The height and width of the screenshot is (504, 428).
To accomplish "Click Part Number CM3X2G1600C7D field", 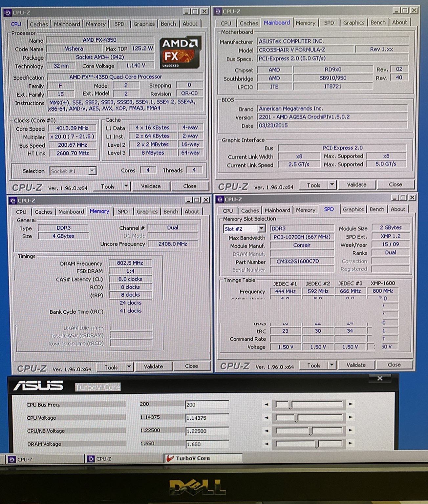I will click(302, 261).
